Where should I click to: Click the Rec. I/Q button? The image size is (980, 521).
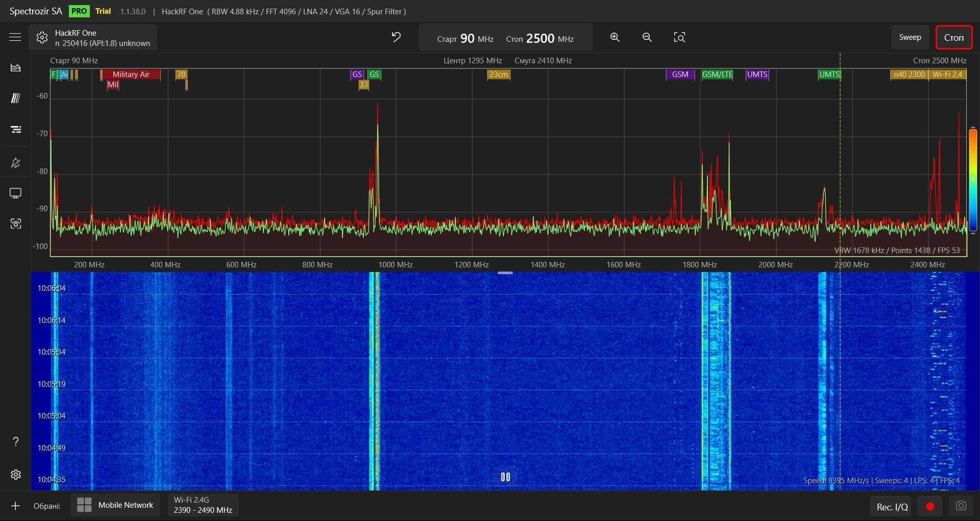click(892, 507)
